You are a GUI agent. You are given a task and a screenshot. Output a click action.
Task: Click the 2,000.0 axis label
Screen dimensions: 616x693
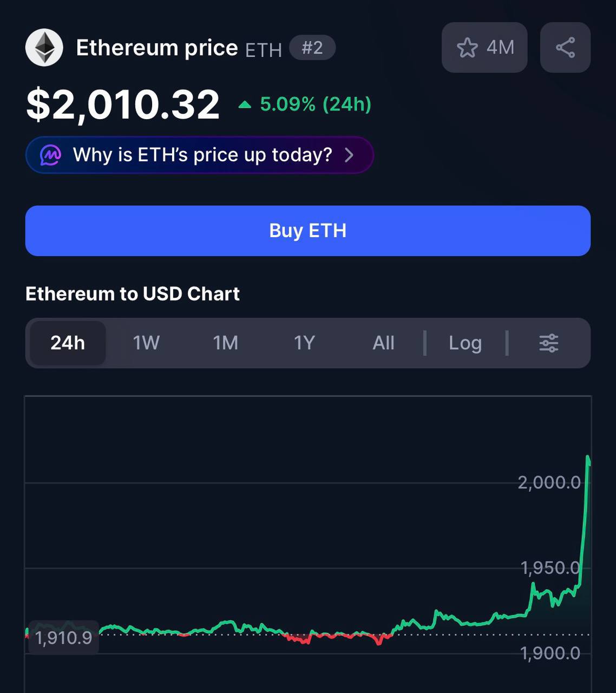coord(549,482)
